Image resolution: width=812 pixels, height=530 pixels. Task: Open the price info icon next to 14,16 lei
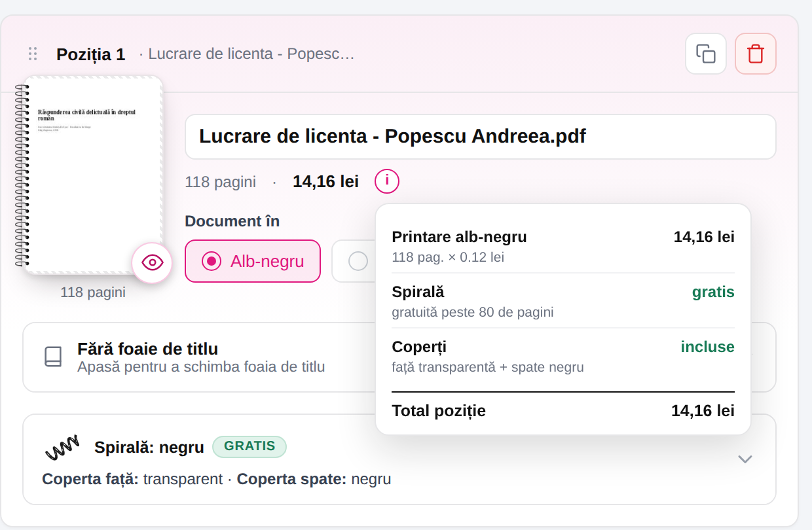tap(387, 181)
